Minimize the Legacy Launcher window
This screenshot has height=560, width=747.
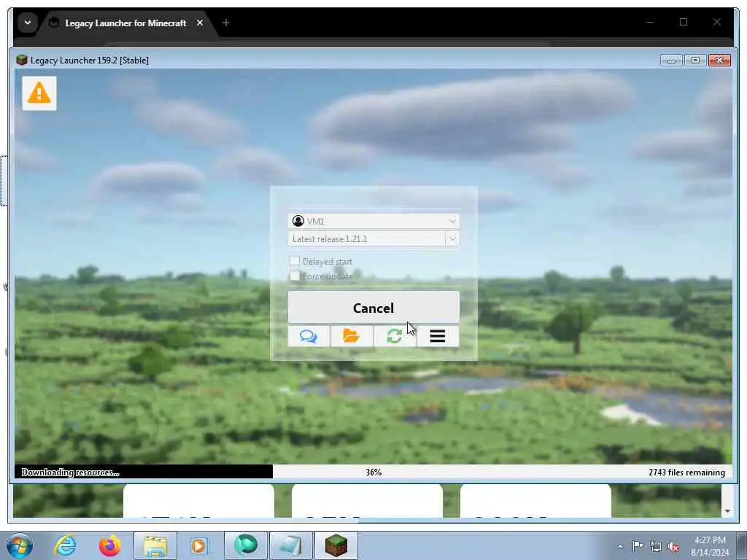(x=671, y=61)
